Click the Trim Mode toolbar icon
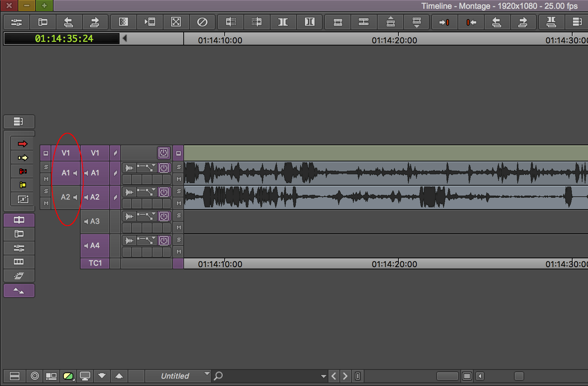588x386 pixels. pos(283,22)
